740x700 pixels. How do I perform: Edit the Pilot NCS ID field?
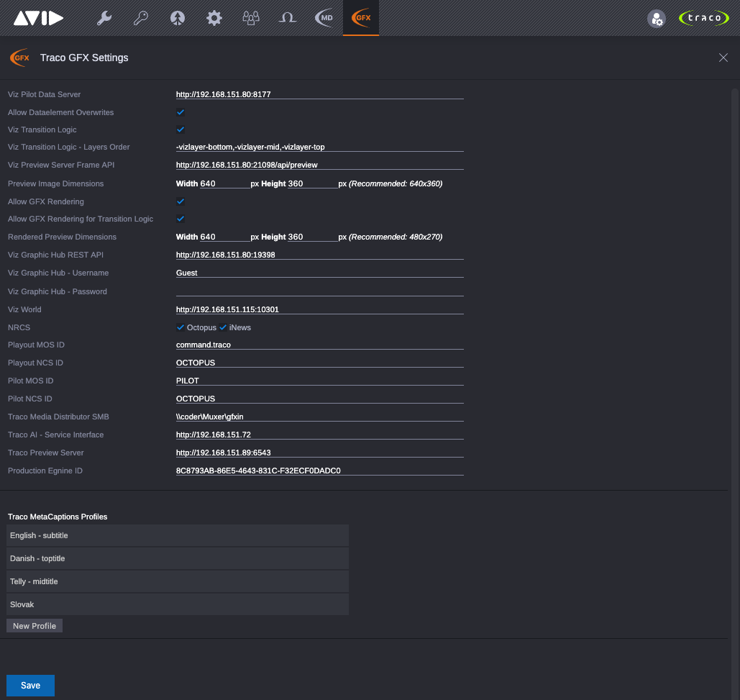(319, 399)
